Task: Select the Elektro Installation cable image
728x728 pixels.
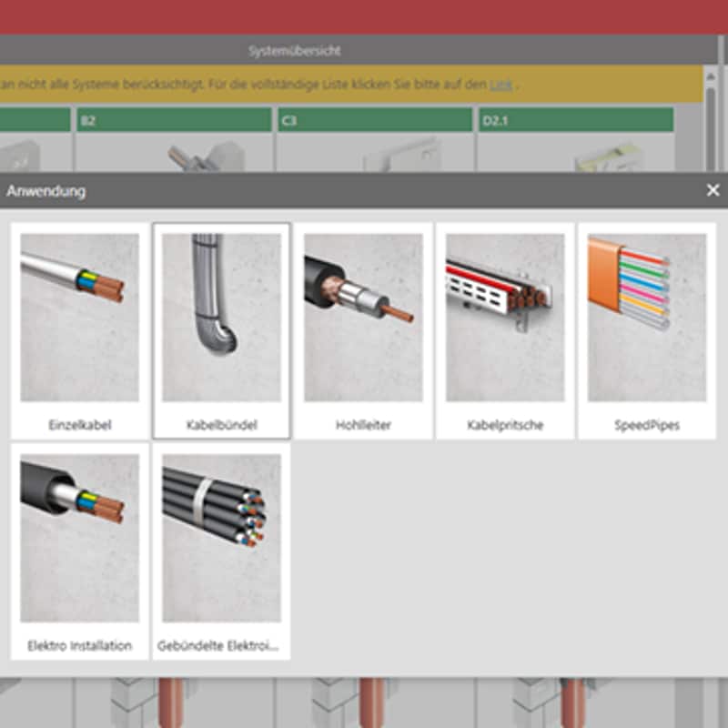Action: pyautogui.click(x=79, y=538)
